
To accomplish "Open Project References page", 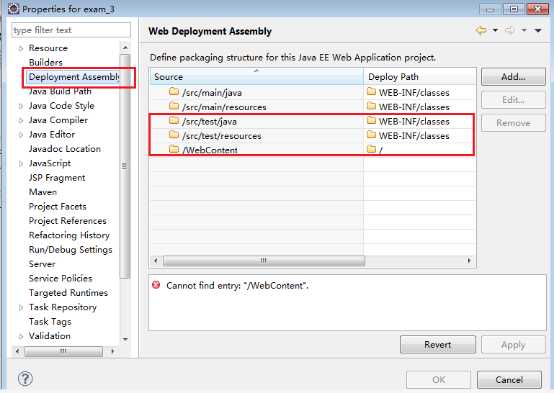I will tap(67, 221).
